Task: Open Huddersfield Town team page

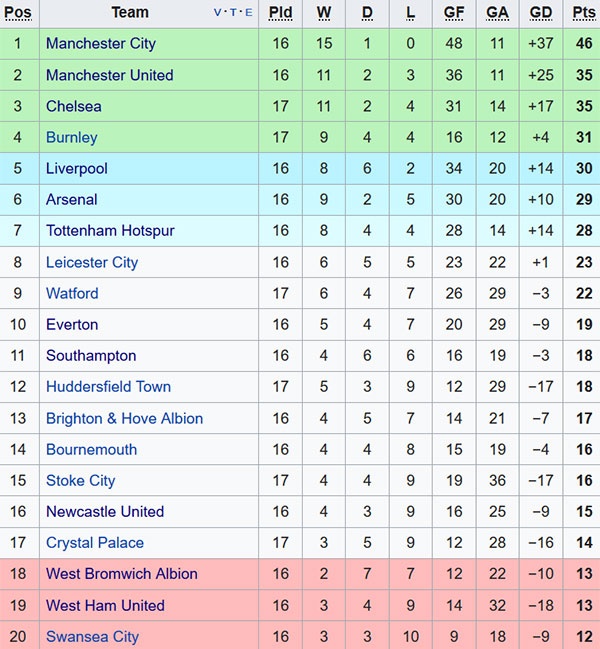Action: coord(108,386)
